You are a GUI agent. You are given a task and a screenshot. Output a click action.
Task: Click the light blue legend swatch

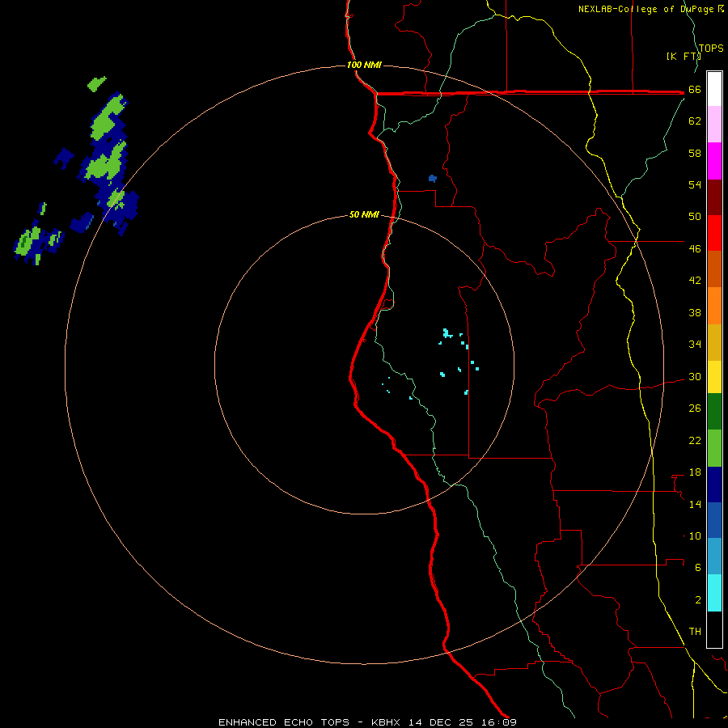714,557
